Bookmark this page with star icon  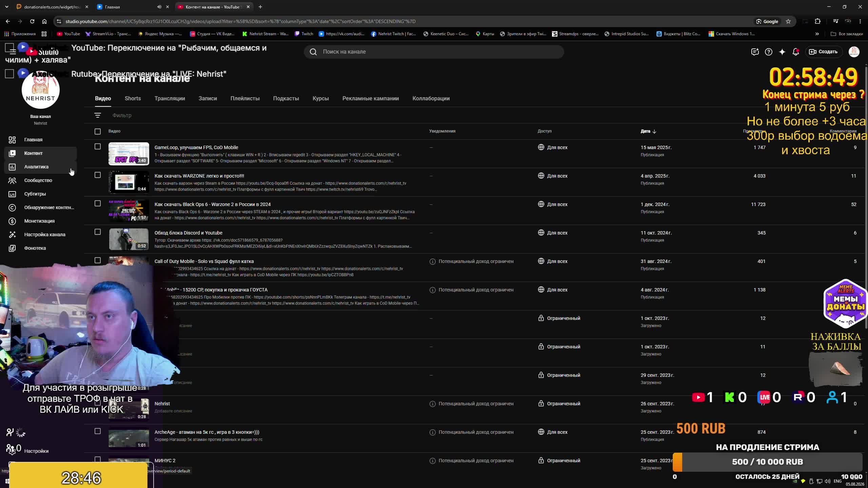pyautogui.click(x=788, y=21)
